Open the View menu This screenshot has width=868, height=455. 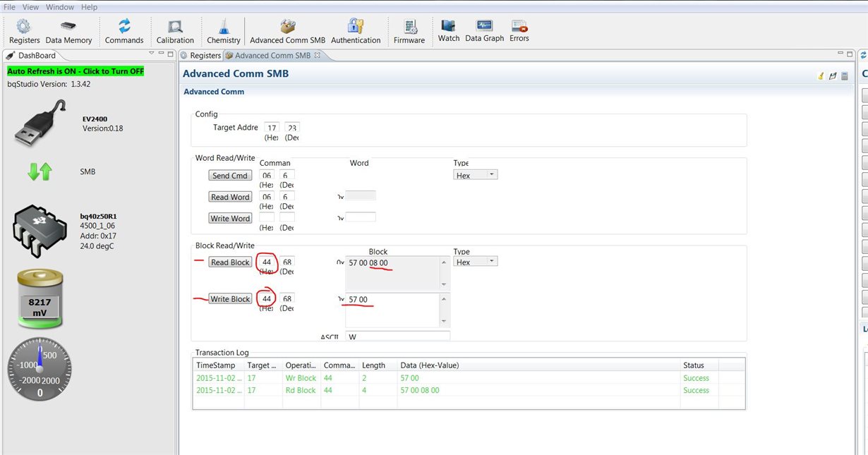click(31, 7)
